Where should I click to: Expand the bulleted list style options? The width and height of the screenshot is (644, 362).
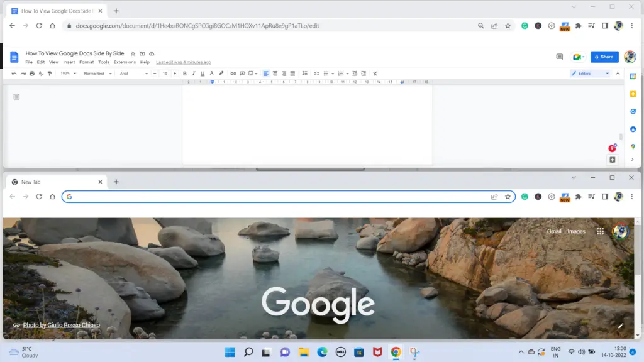tap(333, 74)
